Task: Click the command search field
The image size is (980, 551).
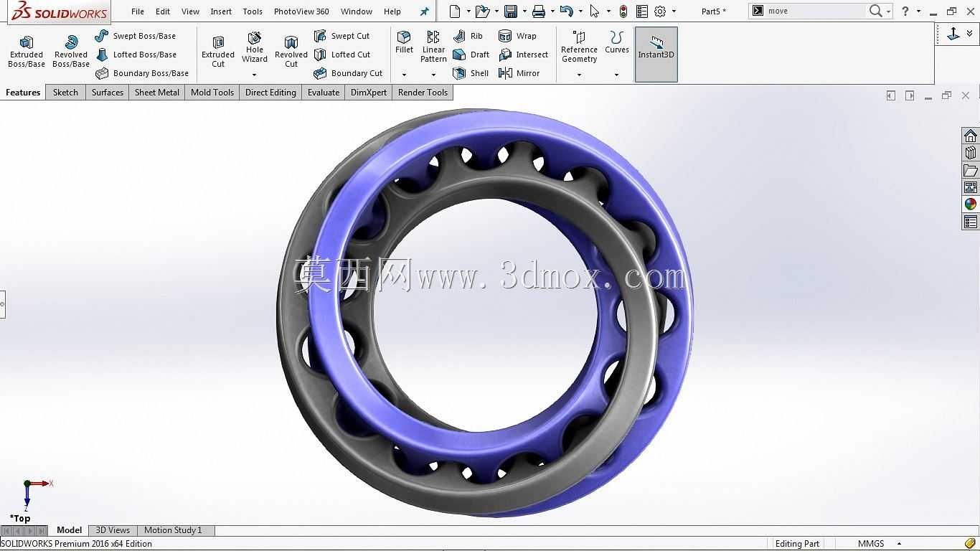Action: [x=815, y=11]
